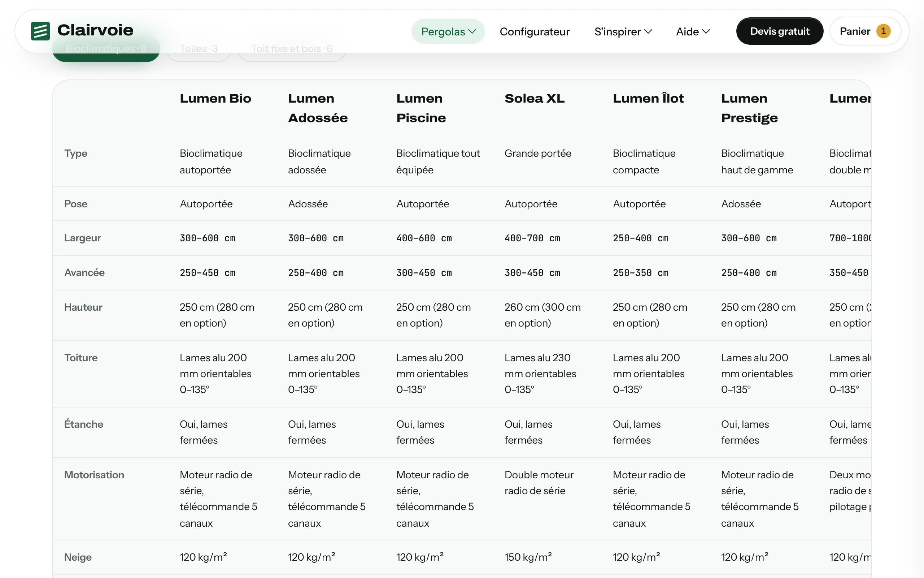Click the Type row label
The height and width of the screenshot is (578, 924).
coord(75,153)
